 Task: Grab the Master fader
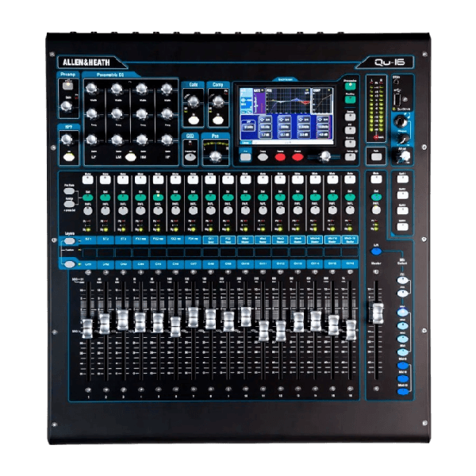(x=378, y=313)
